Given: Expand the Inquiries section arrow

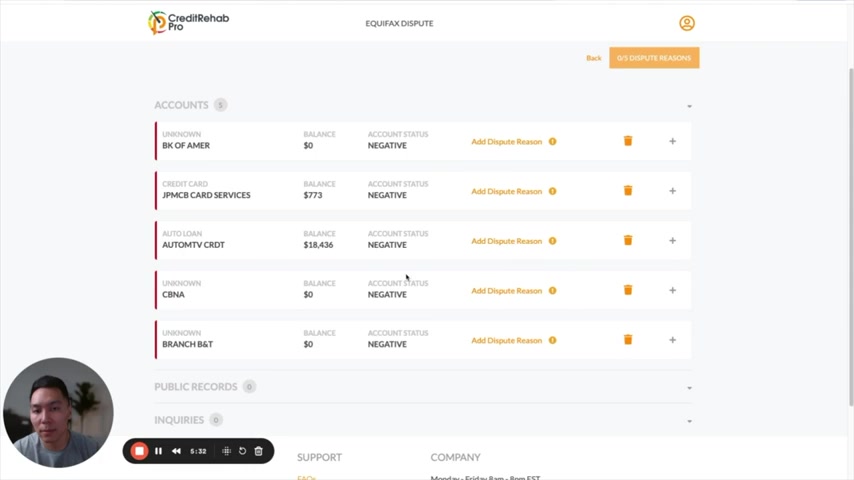Looking at the screenshot, I should [x=690, y=421].
